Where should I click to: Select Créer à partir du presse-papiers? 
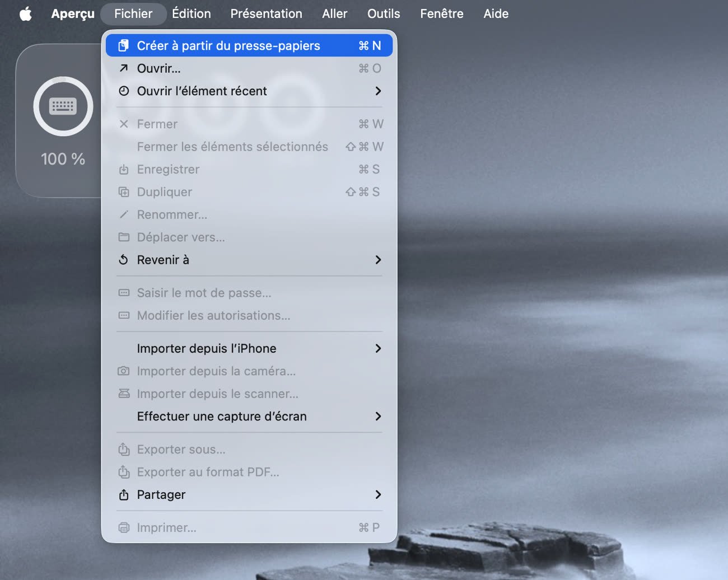(x=228, y=46)
